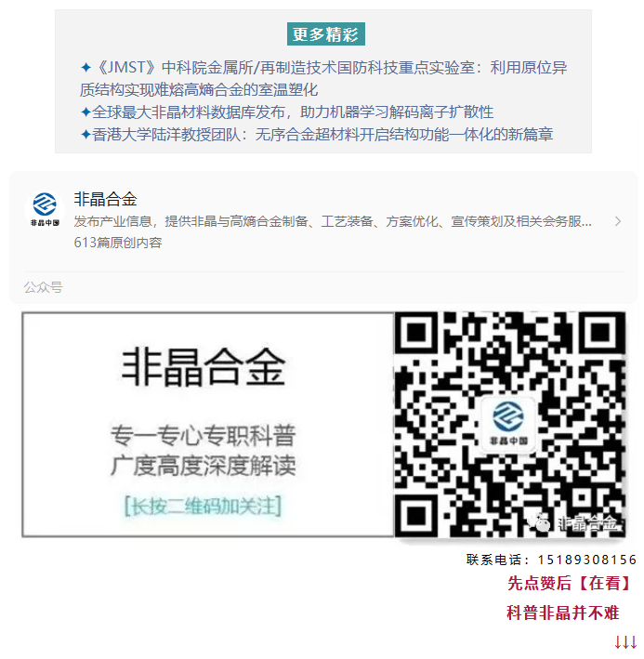Open 全球最大非晶材料数据库发布 article link
The width and height of the screenshot is (644, 659).
click(x=293, y=112)
